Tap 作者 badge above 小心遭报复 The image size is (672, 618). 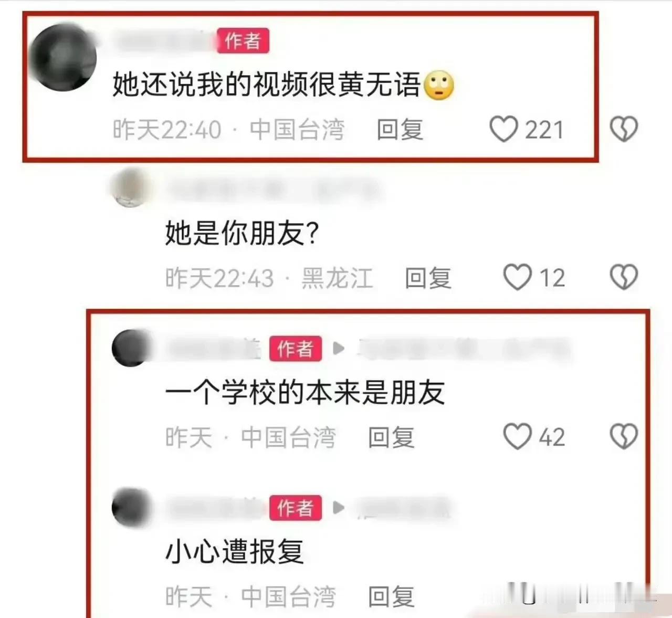click(296, 508)
